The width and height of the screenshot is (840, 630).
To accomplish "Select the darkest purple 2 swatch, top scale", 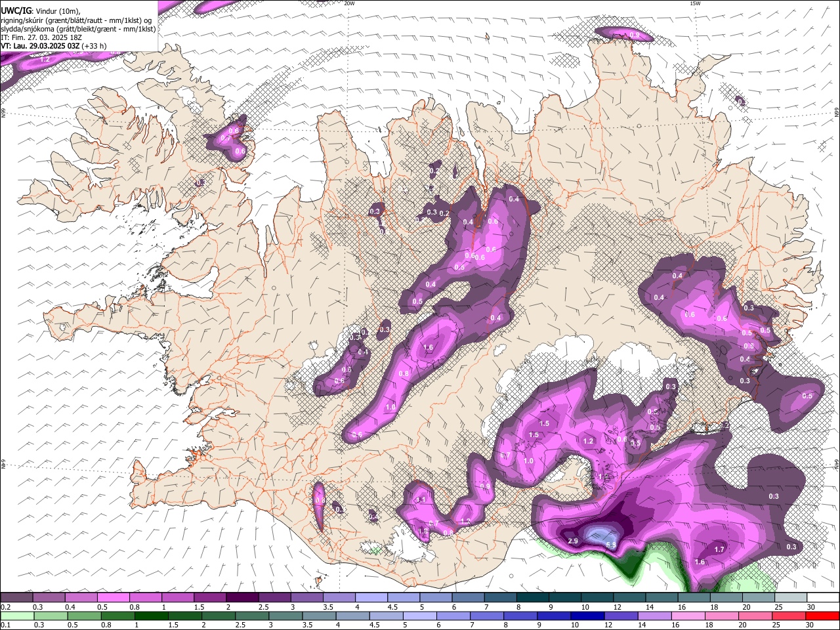I will [242, 597].
